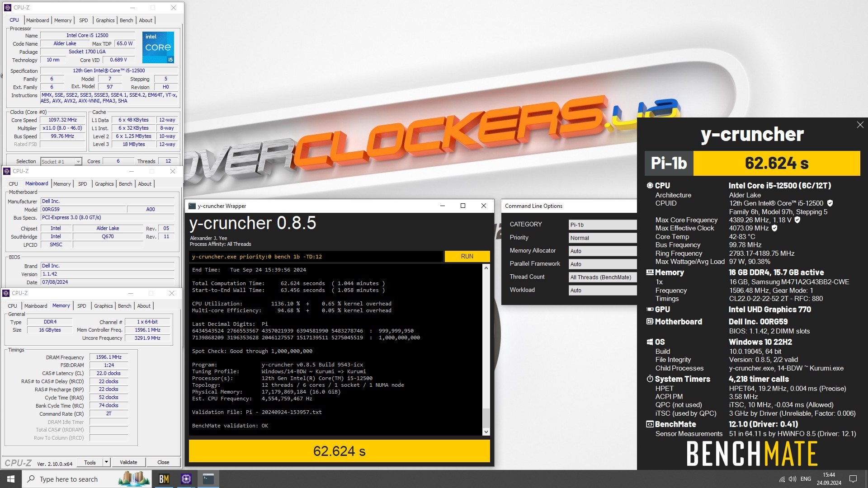Open CPU-Z from the taskbar
This screenshot has width=868, height=488.
[186, 479]
